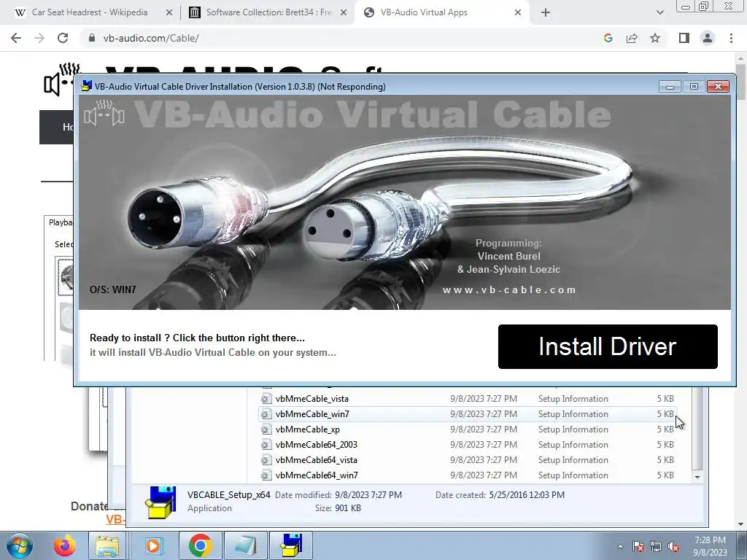Open Chrome three-dot menu

(x=731, y=38)
